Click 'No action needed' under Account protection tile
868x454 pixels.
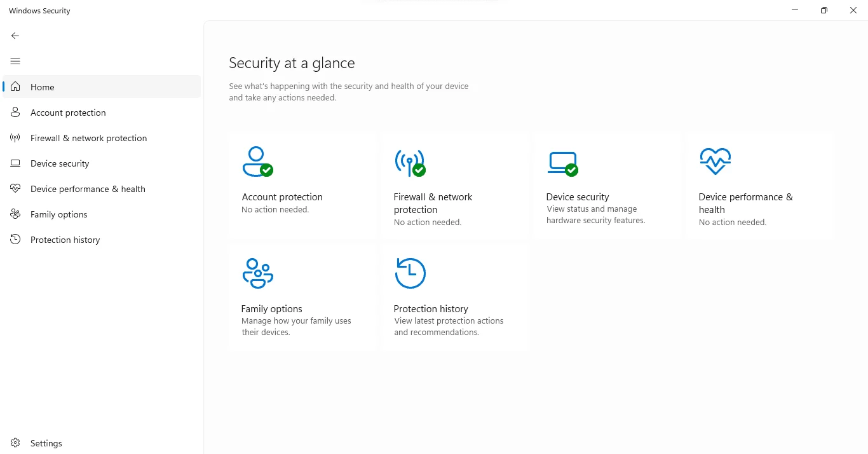click(x=275, y=210)
